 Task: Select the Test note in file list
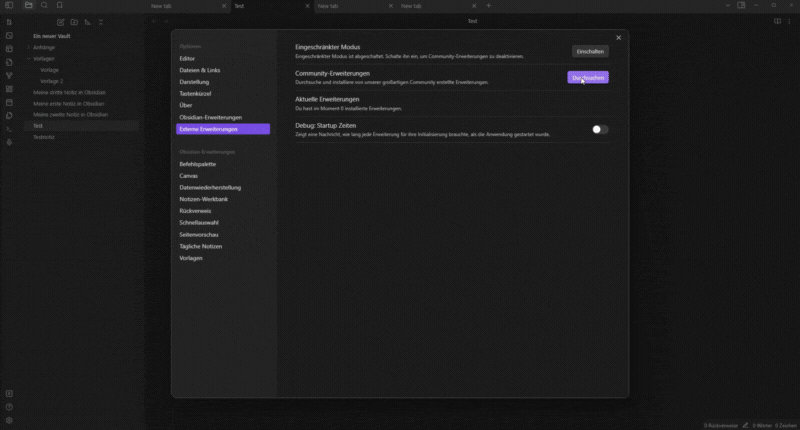pos(82,126)
